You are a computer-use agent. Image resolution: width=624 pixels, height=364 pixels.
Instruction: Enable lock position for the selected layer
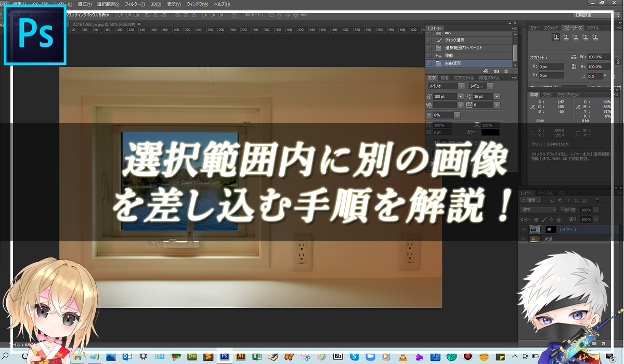click(x=552, y=219)
